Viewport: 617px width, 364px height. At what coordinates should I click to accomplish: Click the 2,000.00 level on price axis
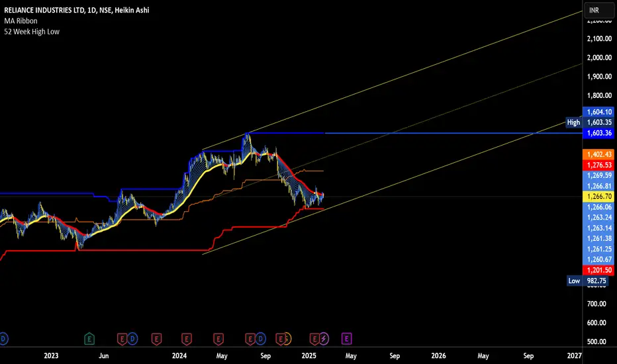pyautogui.click(x=599, y=58)
